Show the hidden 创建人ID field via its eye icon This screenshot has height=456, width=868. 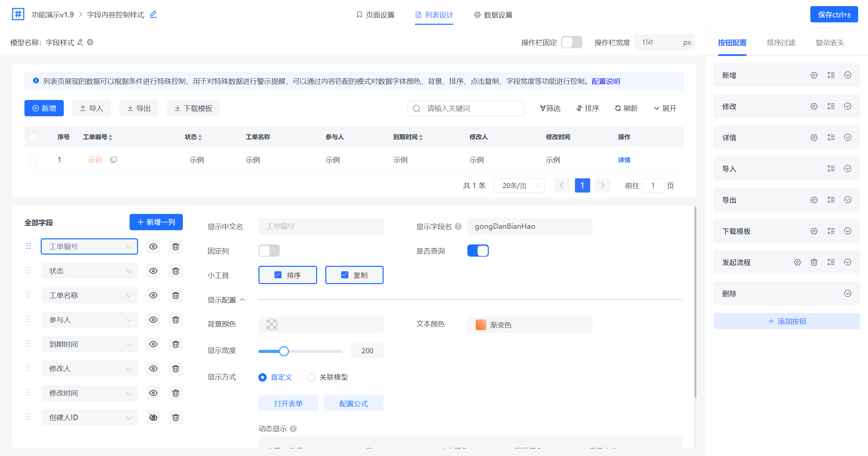tap(153, 417)
